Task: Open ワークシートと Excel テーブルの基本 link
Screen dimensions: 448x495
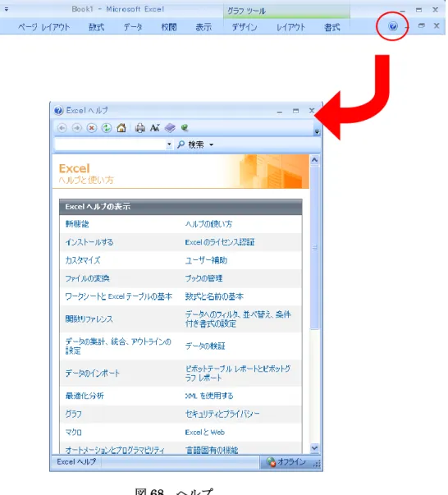Action: click(119, 296)
